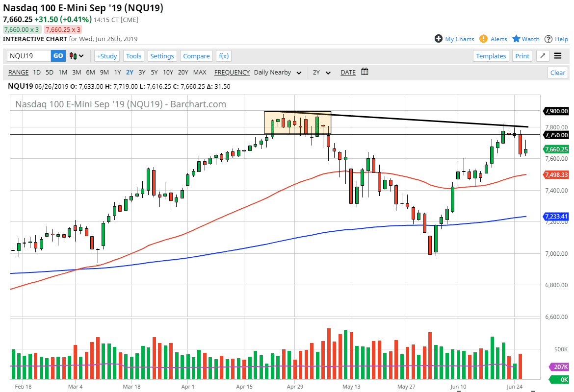Click the calendar icon beside DATE
574x392 pixels.
pyautogui.click(x=364, y=72)
